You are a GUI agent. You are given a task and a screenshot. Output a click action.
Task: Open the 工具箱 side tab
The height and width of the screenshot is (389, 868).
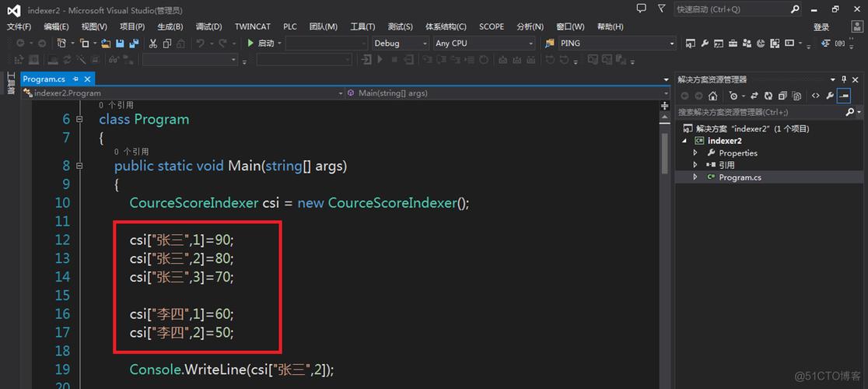click(10, 83)
